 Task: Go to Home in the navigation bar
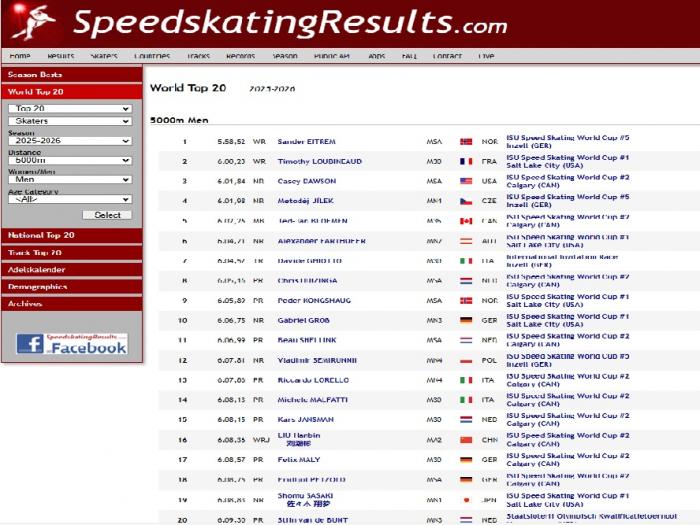click(x=20, y=56)
